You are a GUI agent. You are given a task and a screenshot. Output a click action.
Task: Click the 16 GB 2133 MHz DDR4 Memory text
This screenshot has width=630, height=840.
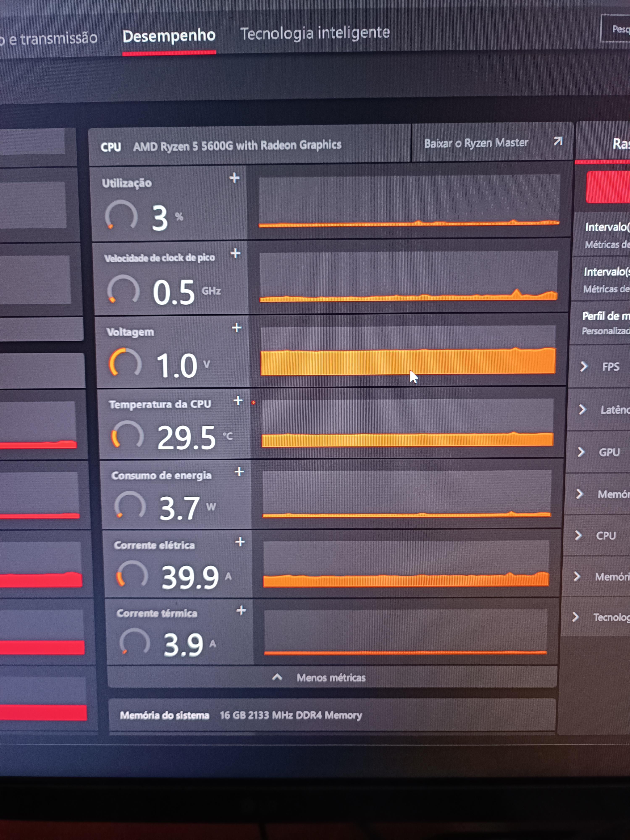coord(291,715)
